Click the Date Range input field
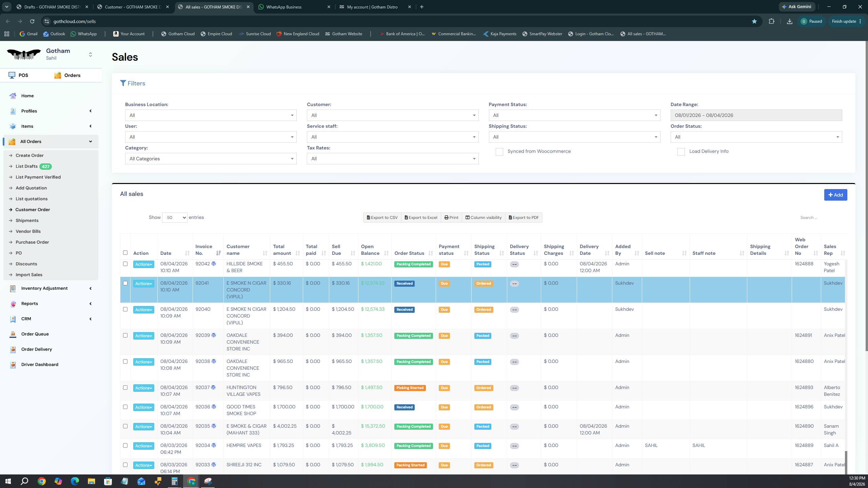This screenshot has width=868, height=488. tap(756, 115)
